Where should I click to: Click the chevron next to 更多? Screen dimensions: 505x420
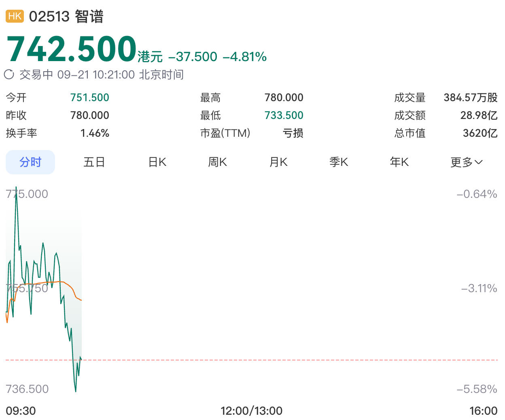pyautogui.click(x=479, y=162)
